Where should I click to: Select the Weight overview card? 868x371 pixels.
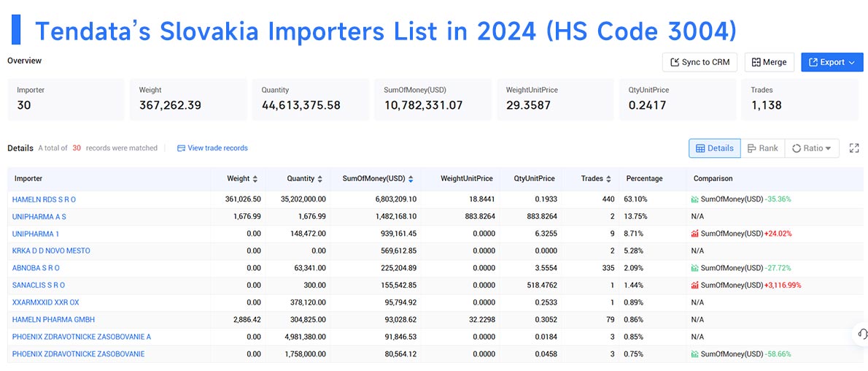tap(188, 99)
